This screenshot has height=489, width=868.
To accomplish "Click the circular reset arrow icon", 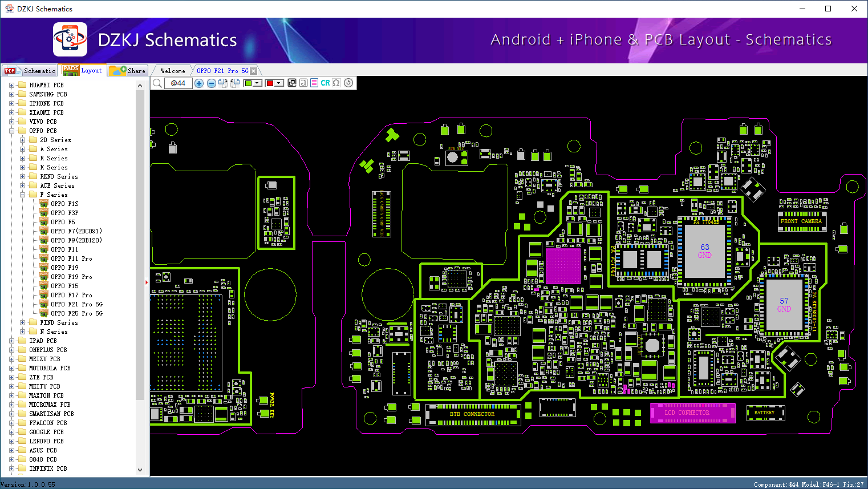I will (348, 83).
